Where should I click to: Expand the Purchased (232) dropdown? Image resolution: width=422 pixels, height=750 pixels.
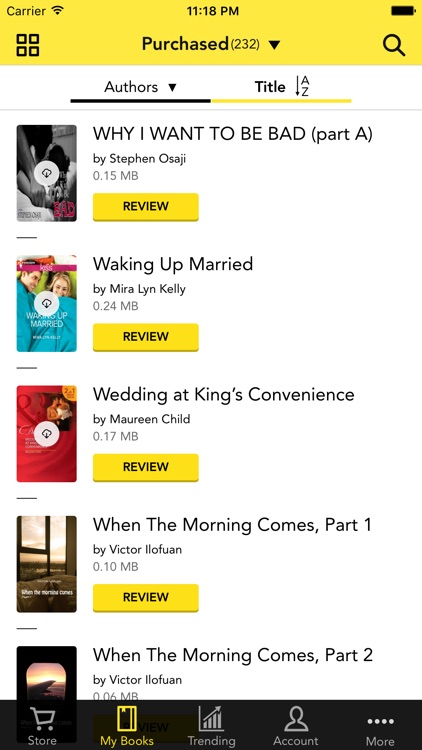(x=211, y=44)
